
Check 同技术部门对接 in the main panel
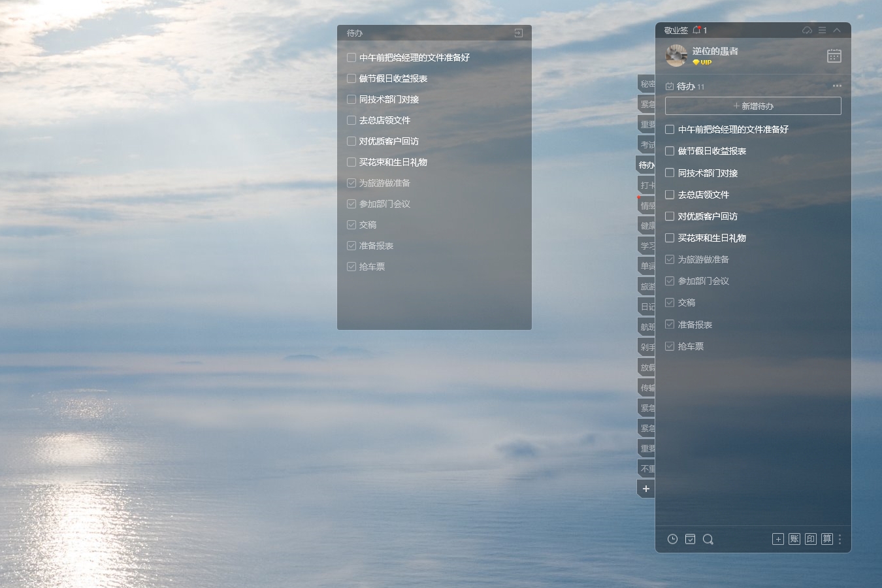(670, 173)
